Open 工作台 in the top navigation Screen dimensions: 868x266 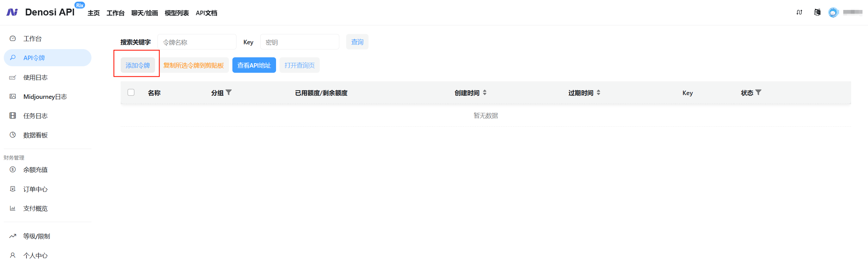116,13
